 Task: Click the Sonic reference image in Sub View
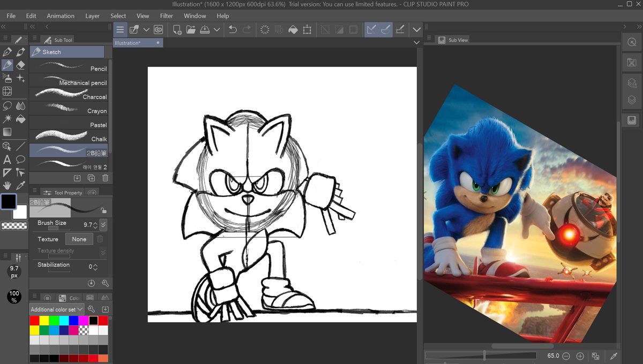(520, 214)
